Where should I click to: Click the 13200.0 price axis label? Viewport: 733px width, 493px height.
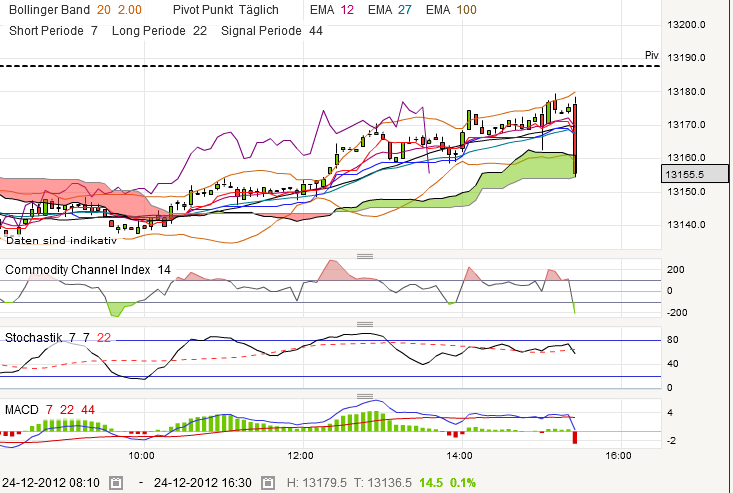pyautogui.click(x=686, y=25)
